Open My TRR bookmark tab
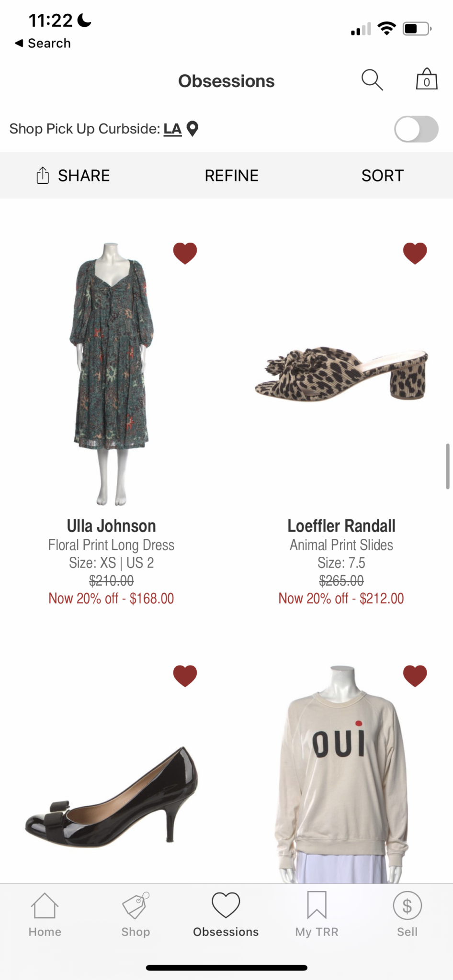Viewport: 453px width, 980px height. [x=317, y=914]
